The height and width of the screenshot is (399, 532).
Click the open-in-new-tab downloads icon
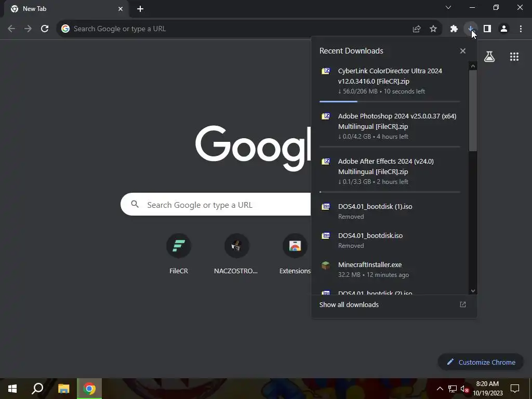tap(463, 304)
